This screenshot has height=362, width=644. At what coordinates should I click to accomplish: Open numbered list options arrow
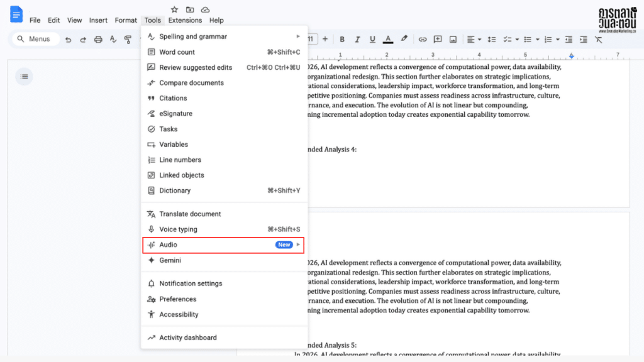click(557, 40)
